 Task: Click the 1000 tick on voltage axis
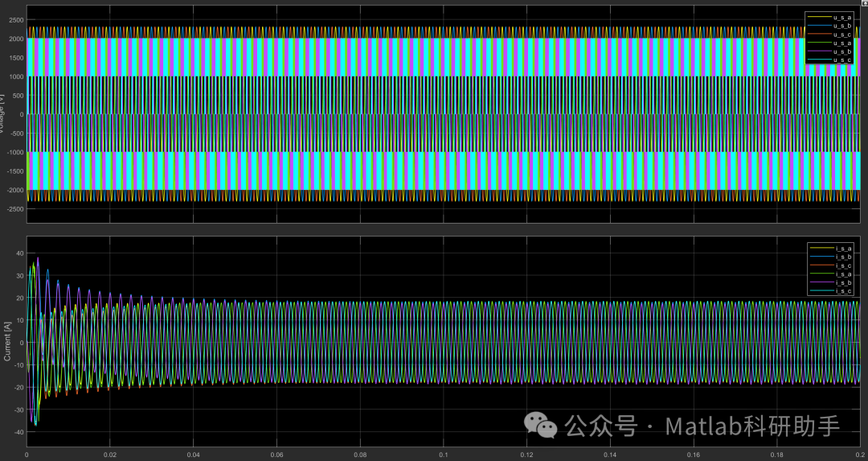17,76
